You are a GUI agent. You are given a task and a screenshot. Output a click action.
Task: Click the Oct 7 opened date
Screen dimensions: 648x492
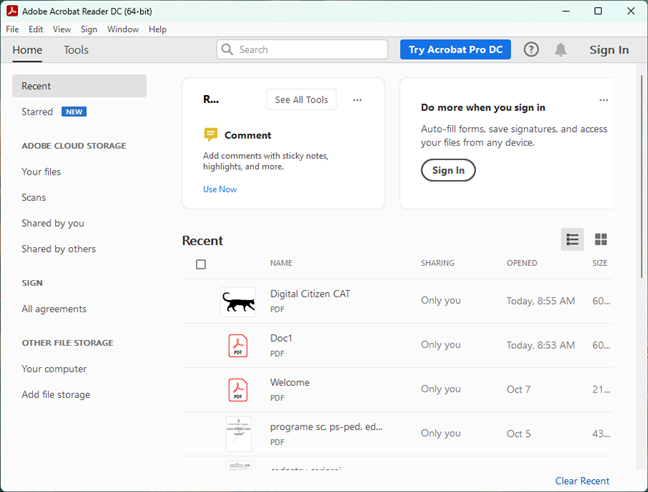(518, 390)
